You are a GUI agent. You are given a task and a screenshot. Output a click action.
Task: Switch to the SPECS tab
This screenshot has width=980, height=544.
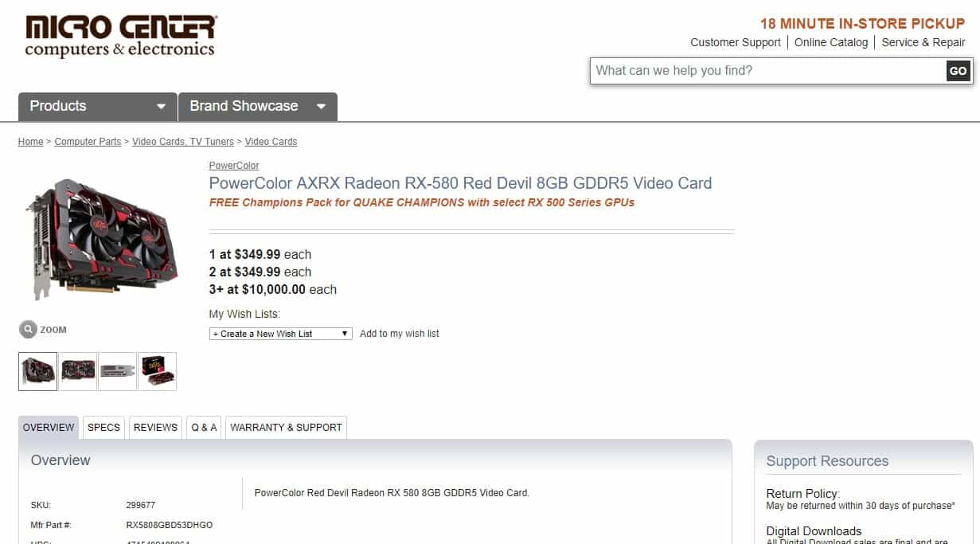click(103, 428)
